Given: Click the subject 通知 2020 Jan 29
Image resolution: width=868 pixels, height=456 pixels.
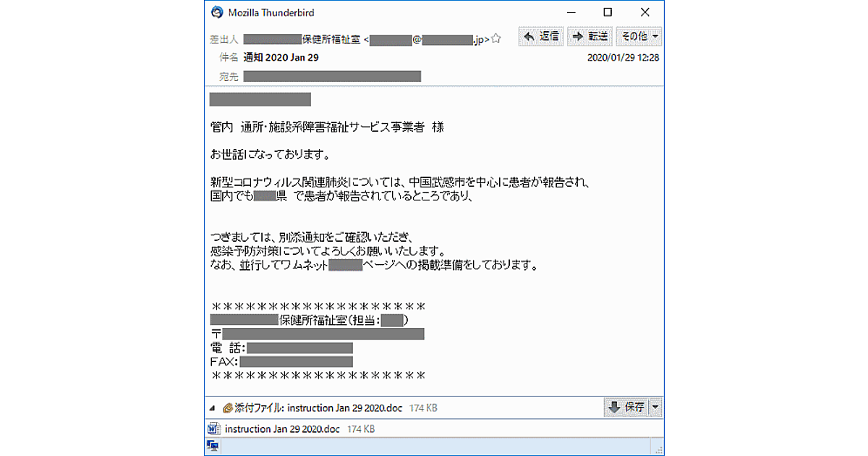Looking at the screenshot, I should 281,57.
